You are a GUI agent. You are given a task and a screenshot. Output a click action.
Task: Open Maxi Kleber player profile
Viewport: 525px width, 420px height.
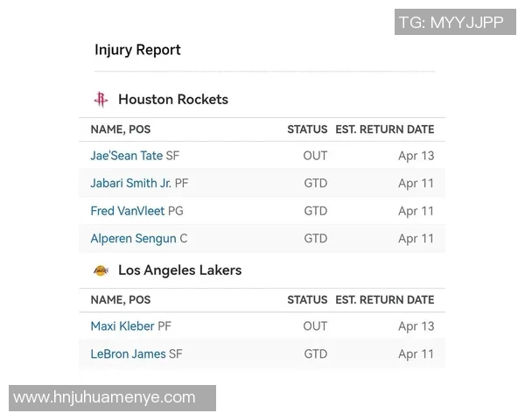point(122,326)
